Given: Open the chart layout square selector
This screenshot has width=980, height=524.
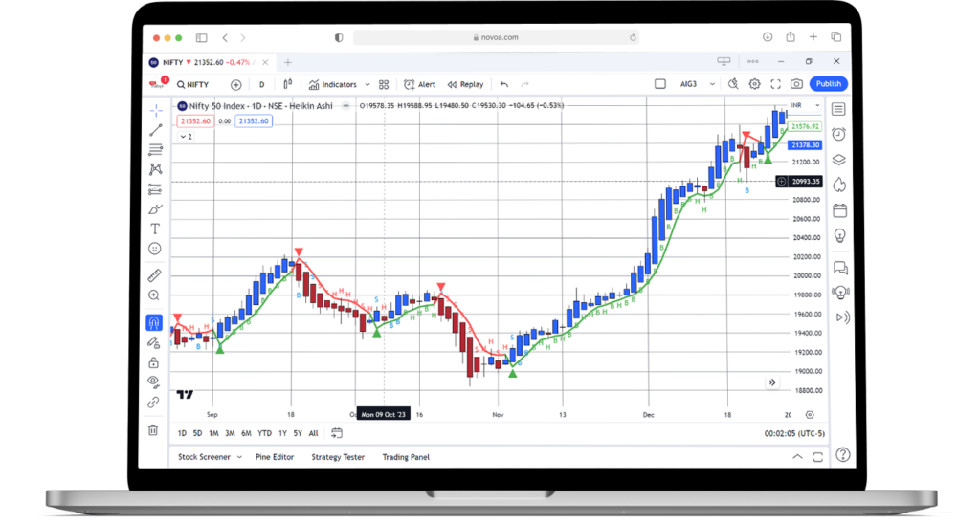Looking at the screenshot, I should [x=660, y=84].
